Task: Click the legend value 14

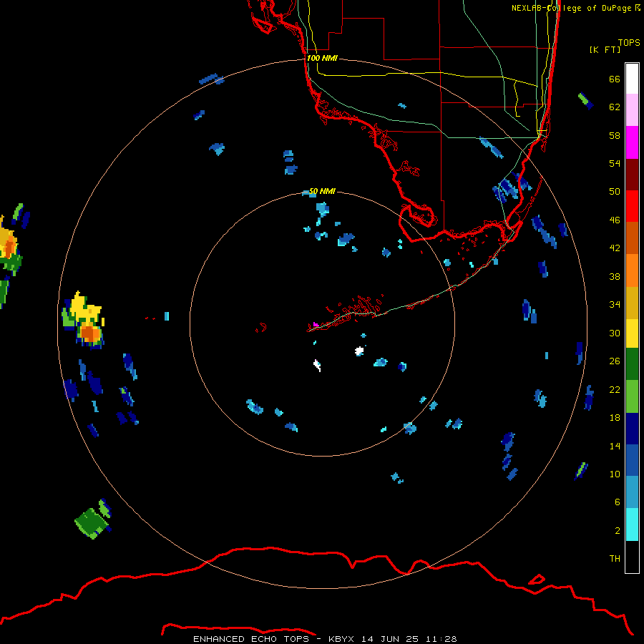Action: pyautogui.click(x=615, y=446)
